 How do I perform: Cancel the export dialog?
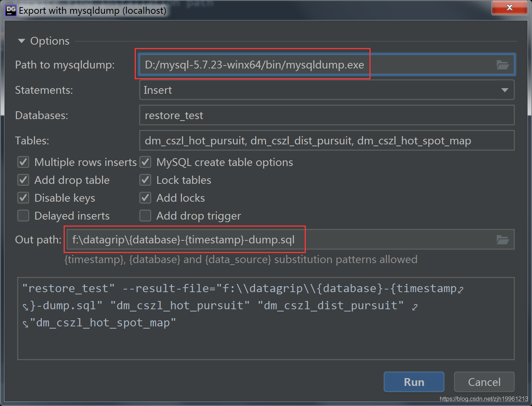pyautogui.click(x=484, y=382)
